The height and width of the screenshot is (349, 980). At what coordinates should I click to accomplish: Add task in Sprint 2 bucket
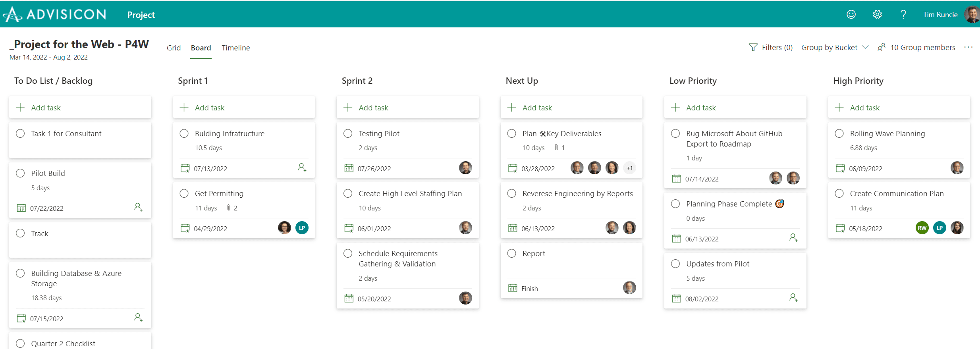pos(407,107)
